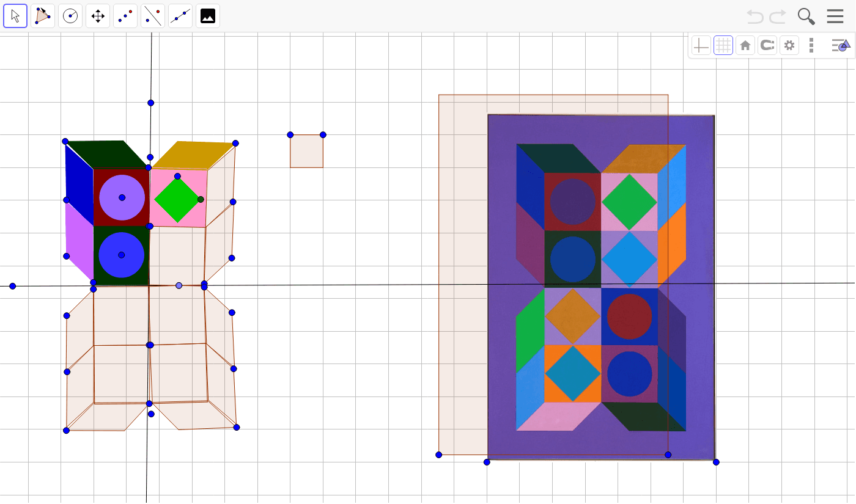Select the point at the purple circle's center

[x=122, y=197]
